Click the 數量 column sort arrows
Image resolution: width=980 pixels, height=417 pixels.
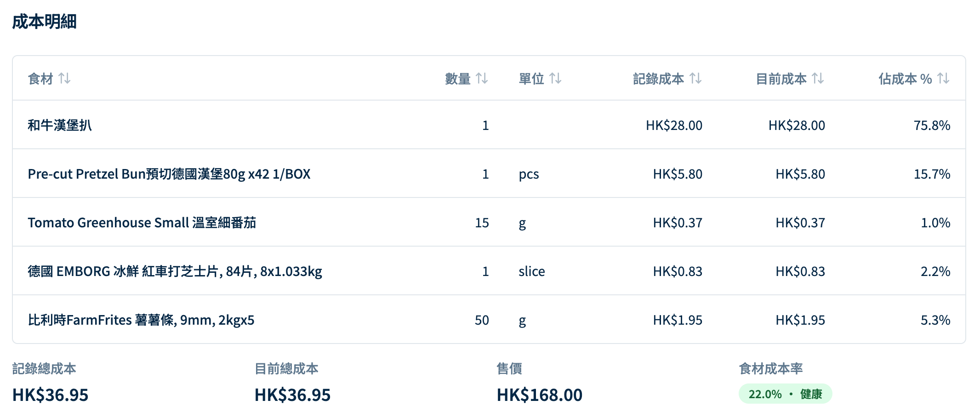tap(482, 79)
